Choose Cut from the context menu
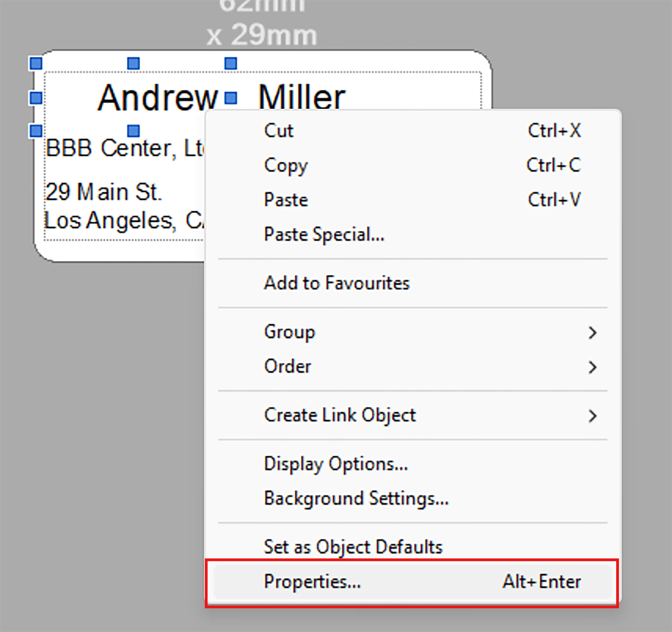The image size is (672, 632). tap(279, 130)
